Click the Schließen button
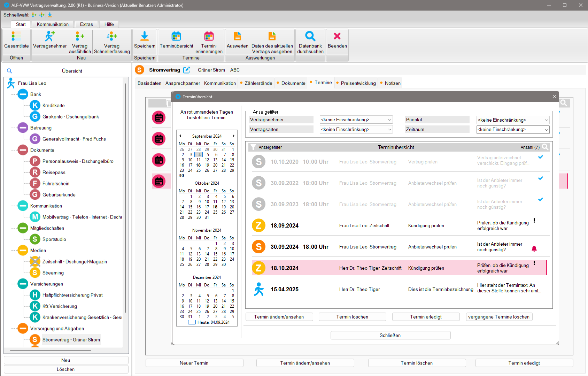The image size is (588, 376). coord(390,335)
